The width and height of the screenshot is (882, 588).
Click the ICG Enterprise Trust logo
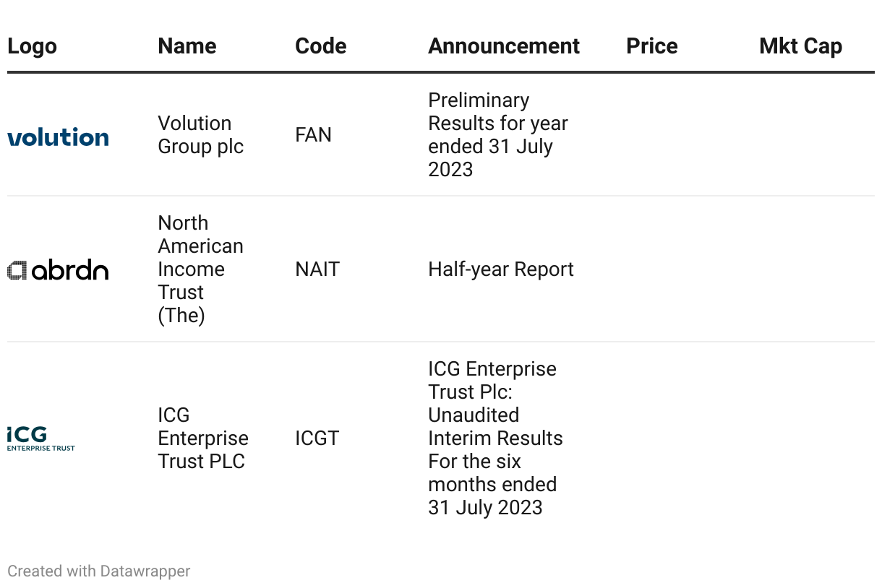point(41,438)
